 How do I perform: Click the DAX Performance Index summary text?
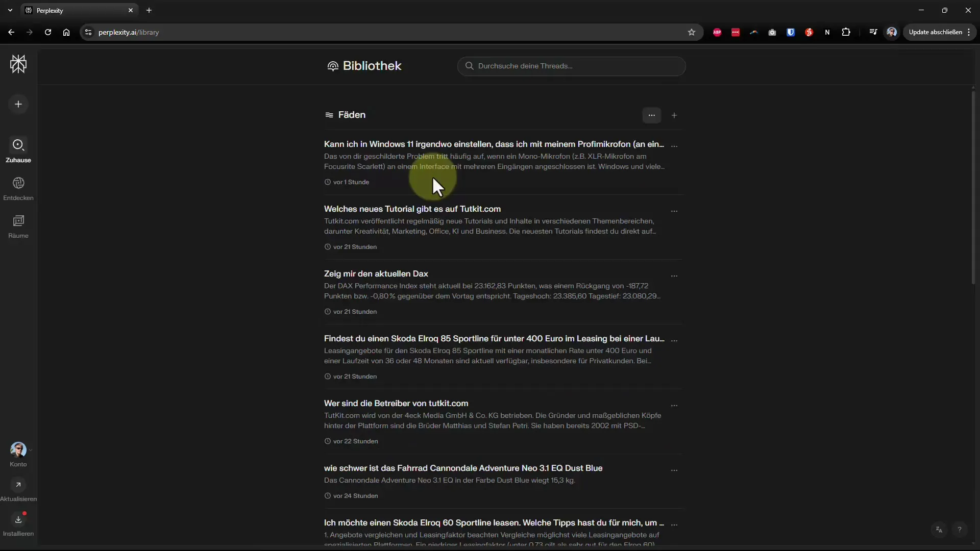point(493,291)
